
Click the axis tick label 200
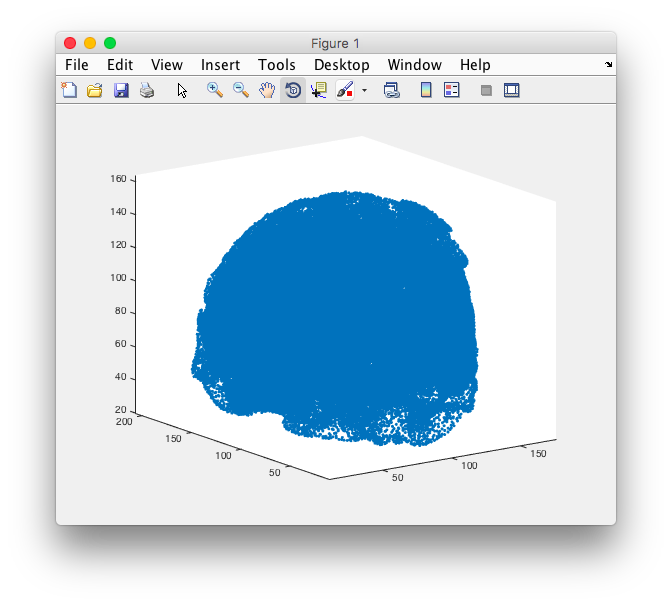click(x=124, y=422)
